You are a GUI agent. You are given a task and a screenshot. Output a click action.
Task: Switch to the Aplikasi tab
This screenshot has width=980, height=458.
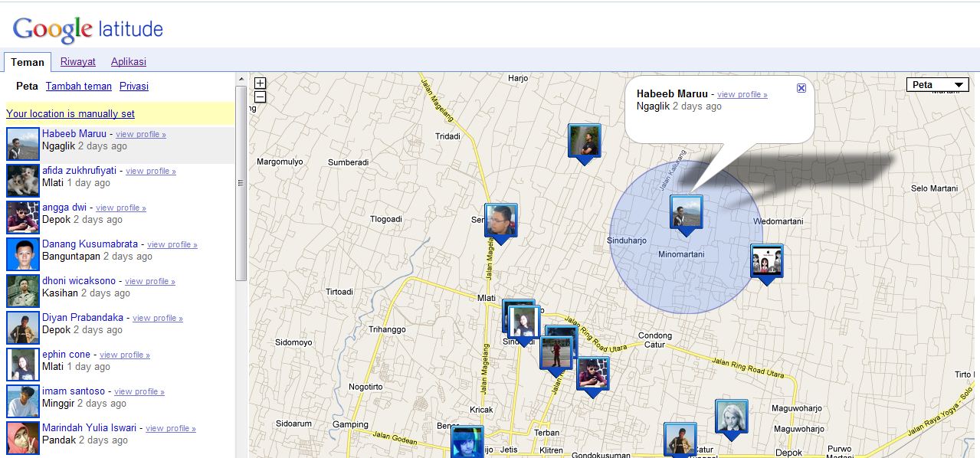(x=129, y=62)
